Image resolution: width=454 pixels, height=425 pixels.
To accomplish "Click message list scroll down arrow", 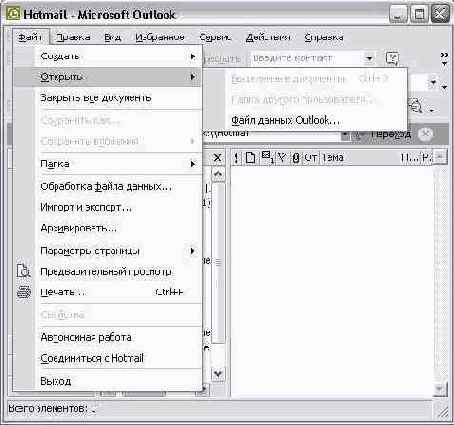I will [x=440, y=388].
